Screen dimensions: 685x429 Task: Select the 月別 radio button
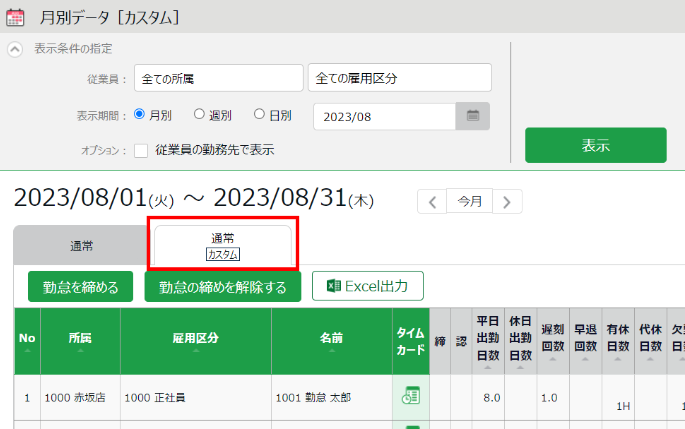click(140, 115)
